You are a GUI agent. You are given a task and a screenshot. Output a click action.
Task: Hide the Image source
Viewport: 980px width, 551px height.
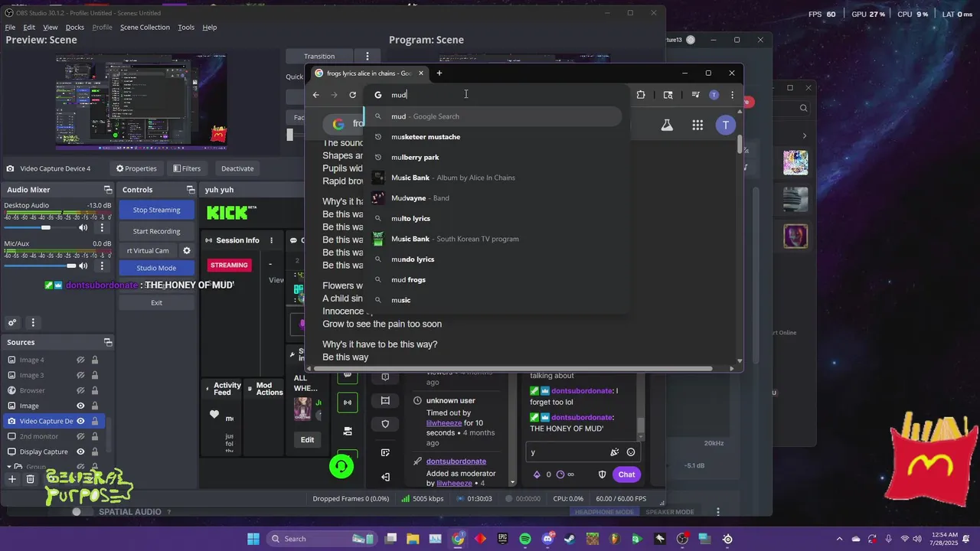coord(80,406)
